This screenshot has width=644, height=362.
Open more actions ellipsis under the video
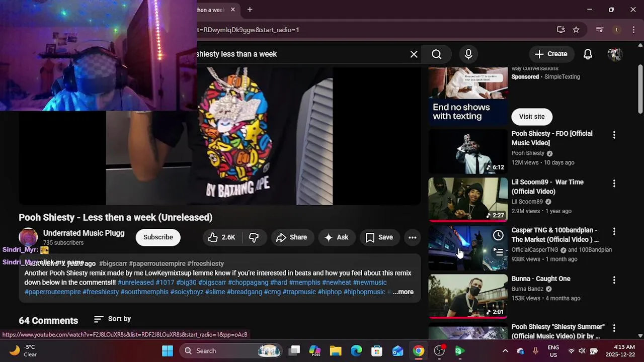(x=412, y=237)
